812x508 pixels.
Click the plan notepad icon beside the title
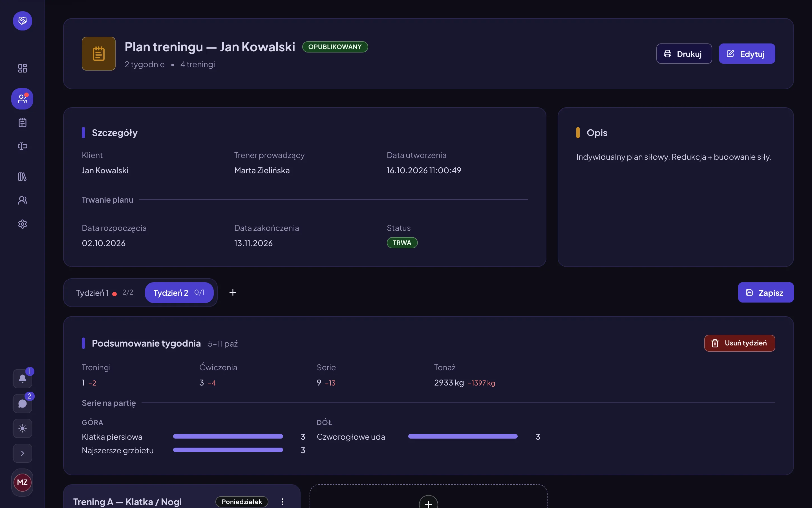pyautogui.click(x=99, y=54)
